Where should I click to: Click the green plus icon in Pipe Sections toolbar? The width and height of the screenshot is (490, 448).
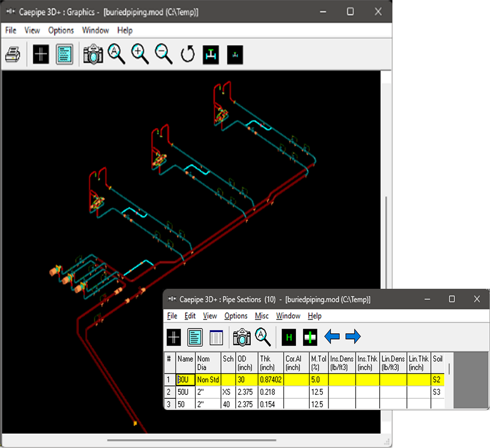point(310,338)
